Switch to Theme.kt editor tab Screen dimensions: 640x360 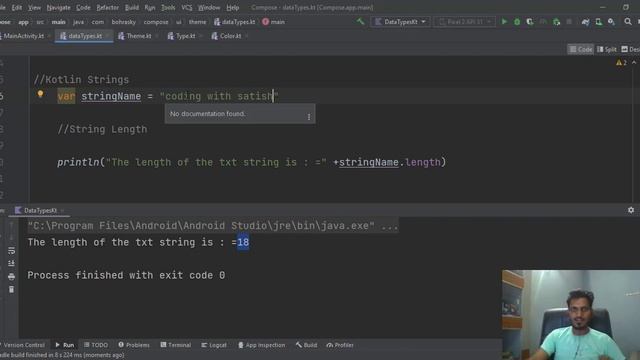tap(138, 36)
